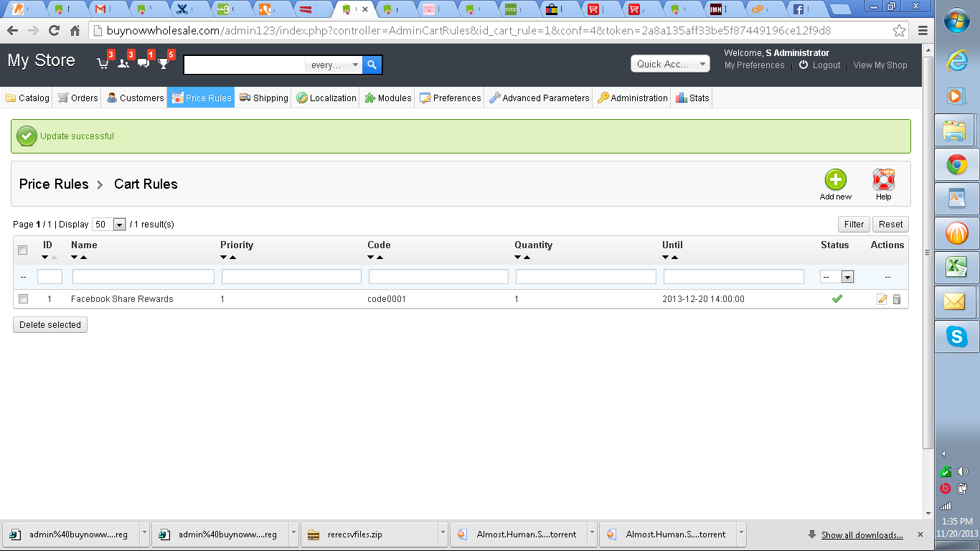Open the Modules menu tab

tap(387, 98)
